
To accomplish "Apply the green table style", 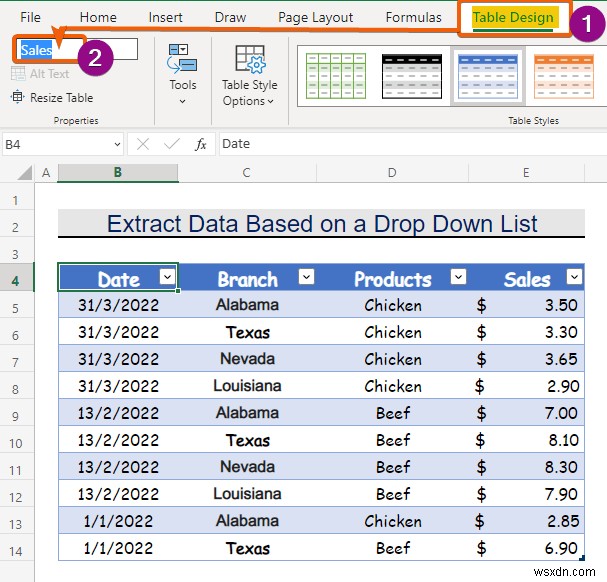I will (336, 76).
